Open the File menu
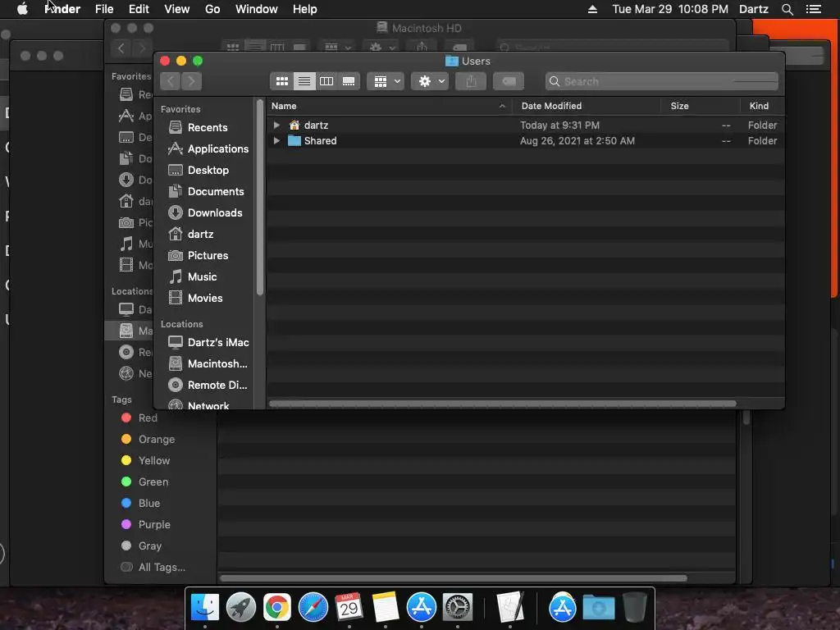Image resolution: width=840 pixels, height=630 pixels. tap(104, 9)
